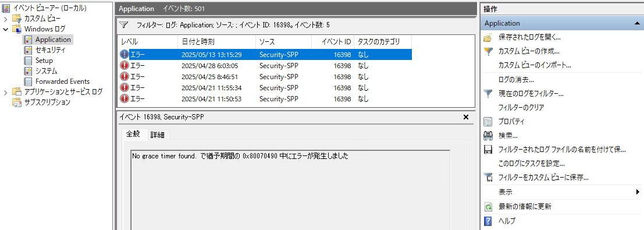This screenshot has width=644, height=230.
Task: Click the サブスクリプション icon
Action: [17, 102]
